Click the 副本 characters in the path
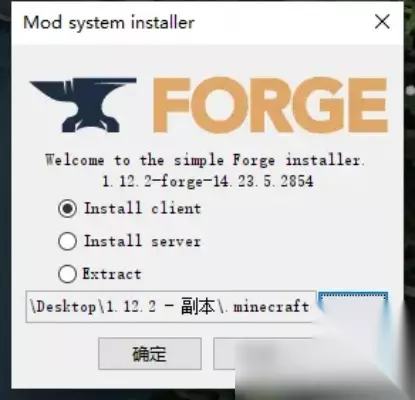The width and height of the screenshot is (415, 400). click(x=198, y=307)
